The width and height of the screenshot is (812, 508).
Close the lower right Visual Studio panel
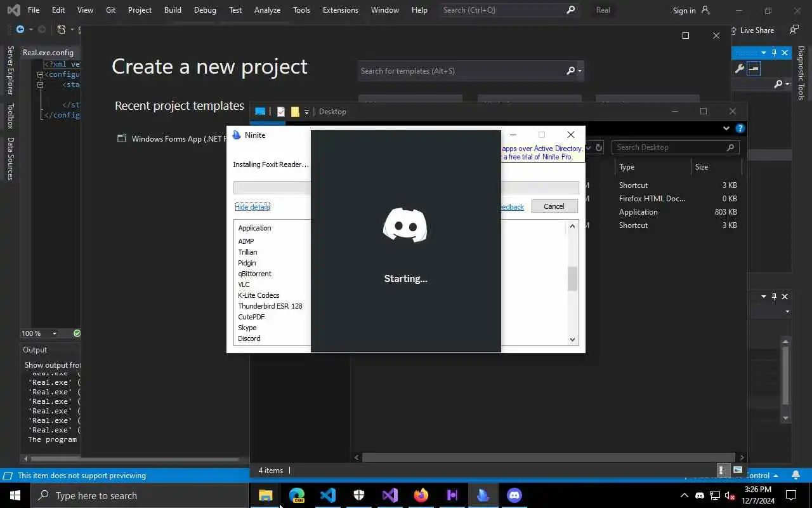785,297
